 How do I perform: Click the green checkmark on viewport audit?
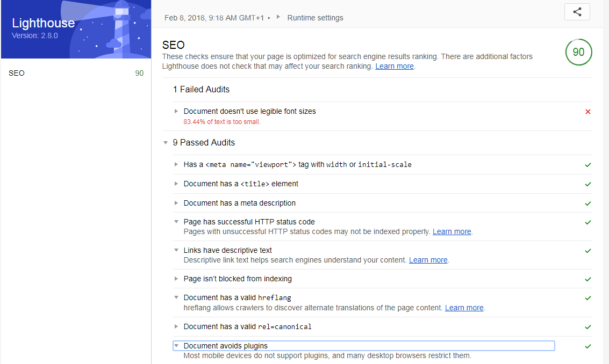587,165
